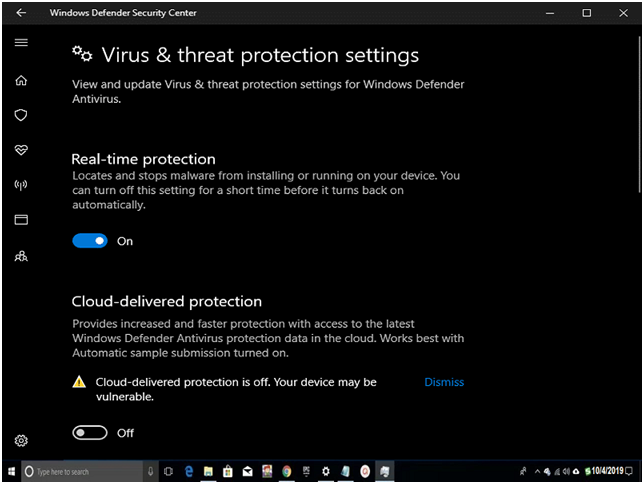Turn off Real-time protection toggle

[x=90, y=241]
